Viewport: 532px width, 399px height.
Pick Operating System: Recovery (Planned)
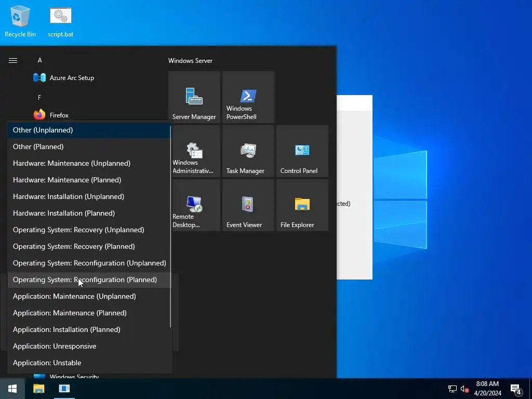coord(89,246)
